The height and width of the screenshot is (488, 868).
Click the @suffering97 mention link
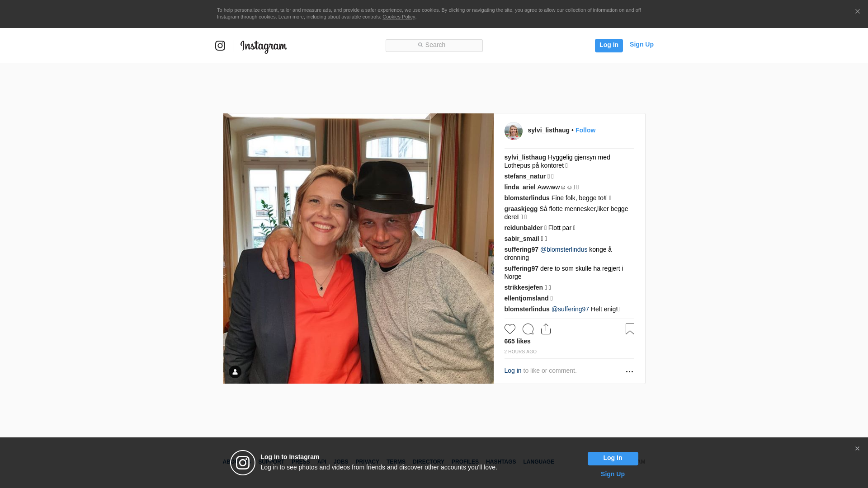pyautogui.click(x=570, y=309)
